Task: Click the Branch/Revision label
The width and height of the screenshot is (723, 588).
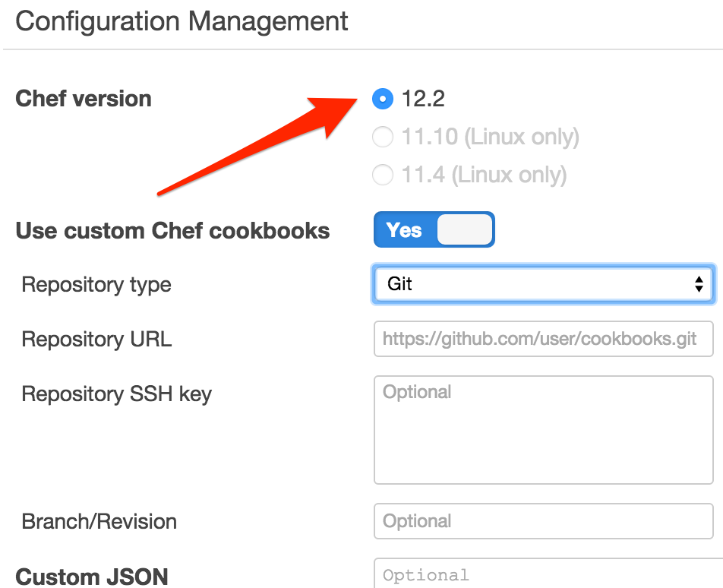Action: point(99,521)
